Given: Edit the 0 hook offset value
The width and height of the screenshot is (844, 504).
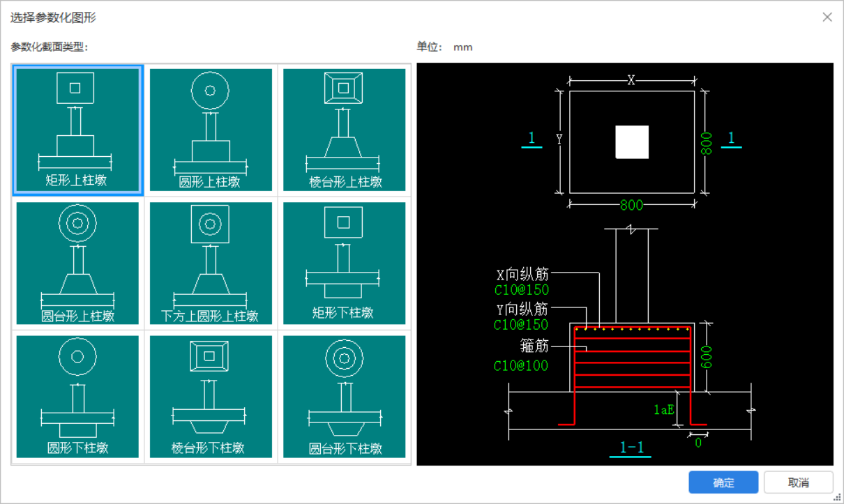Looking at the screenshot, I should 698,442.
